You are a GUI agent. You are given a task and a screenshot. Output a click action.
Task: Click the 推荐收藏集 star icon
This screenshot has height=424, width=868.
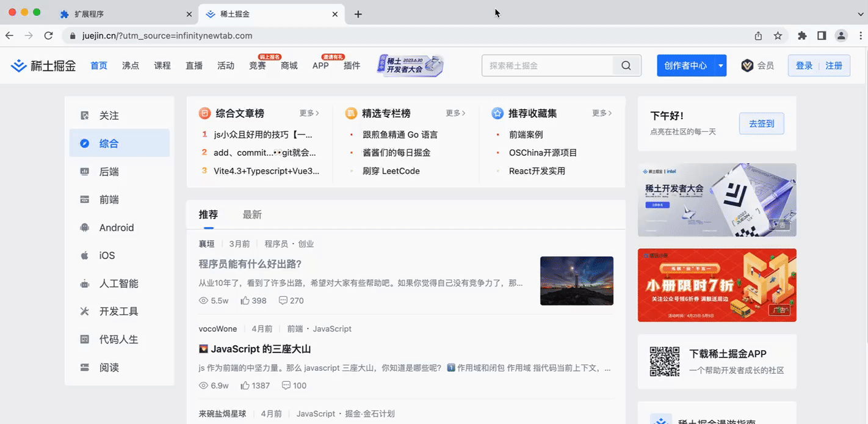coord(497,113)
